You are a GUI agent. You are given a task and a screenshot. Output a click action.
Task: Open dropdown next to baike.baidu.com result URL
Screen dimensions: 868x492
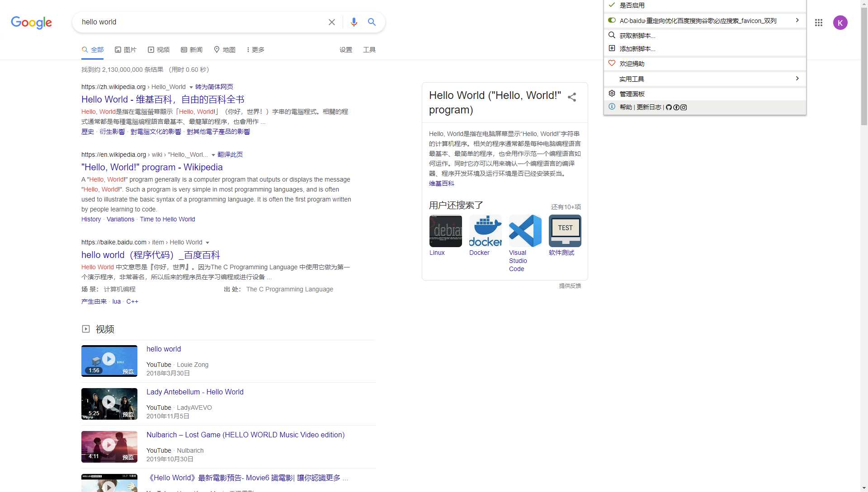coord(208,243)
